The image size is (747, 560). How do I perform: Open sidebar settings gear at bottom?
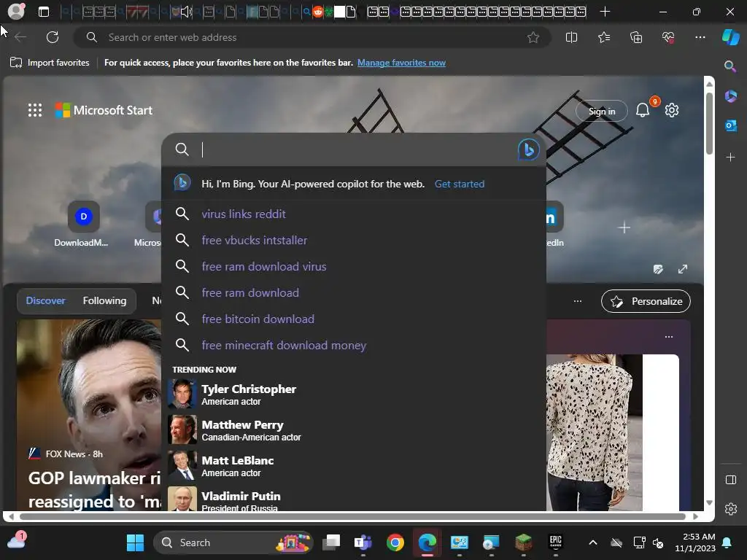[731, 509]
